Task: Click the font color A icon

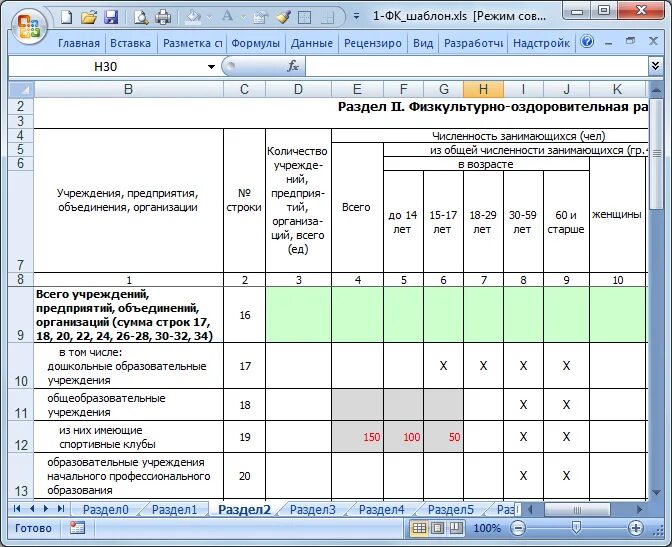Action: coord(228,16)
